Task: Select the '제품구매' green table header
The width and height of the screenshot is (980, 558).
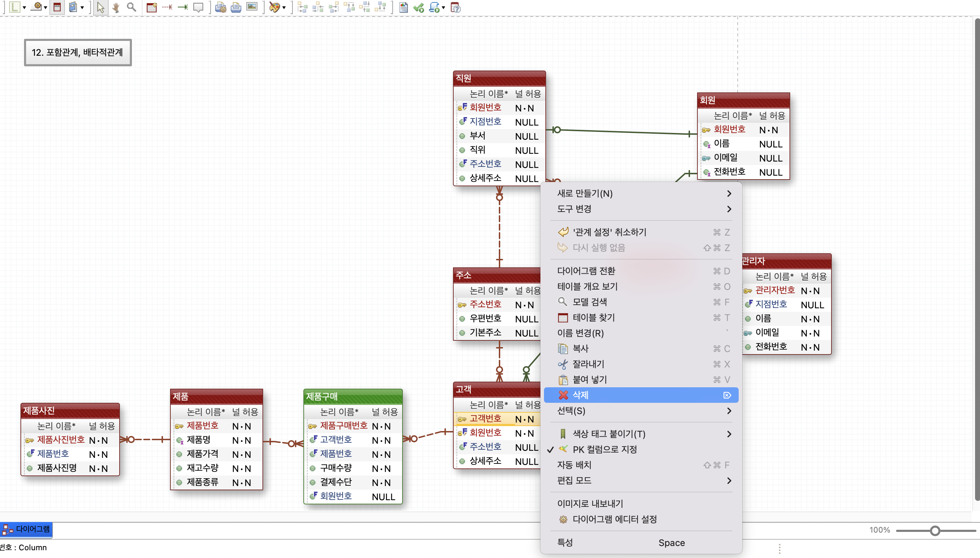Action: click(x=353, y=396)
